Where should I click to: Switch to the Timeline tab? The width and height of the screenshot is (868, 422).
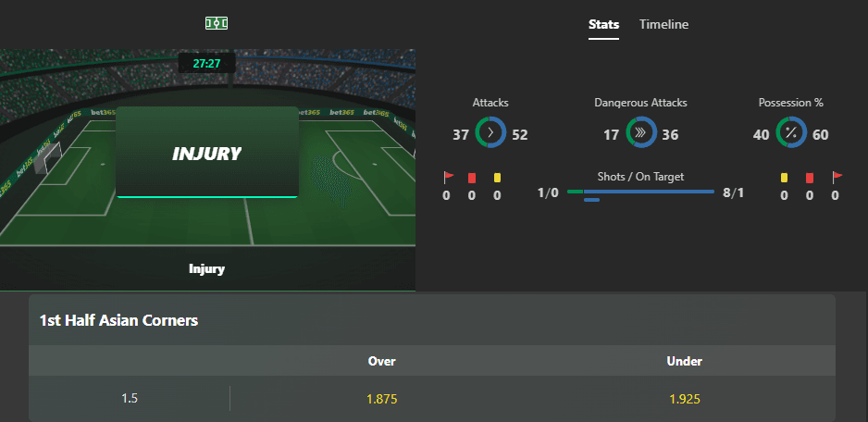coord(663,24)
